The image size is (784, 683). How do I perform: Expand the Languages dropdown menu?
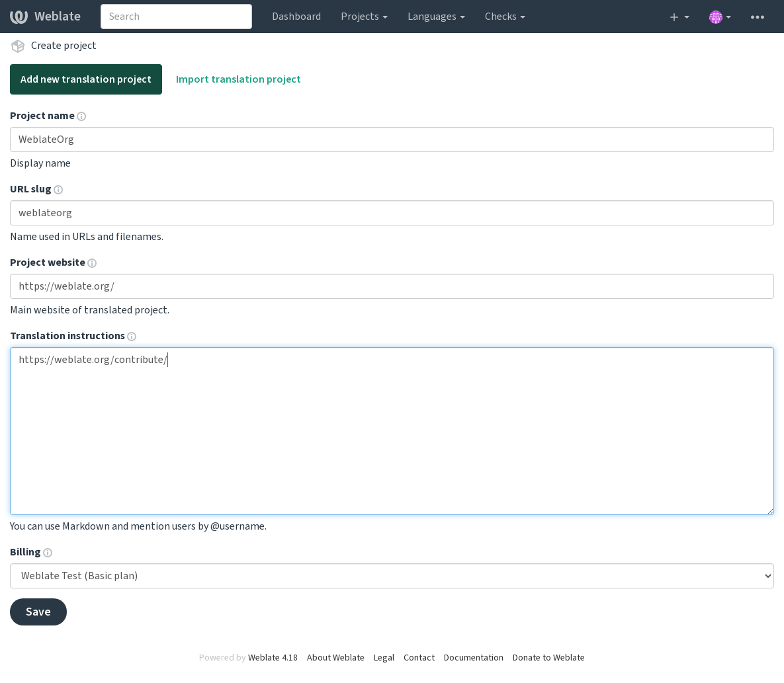click(436, 17)
